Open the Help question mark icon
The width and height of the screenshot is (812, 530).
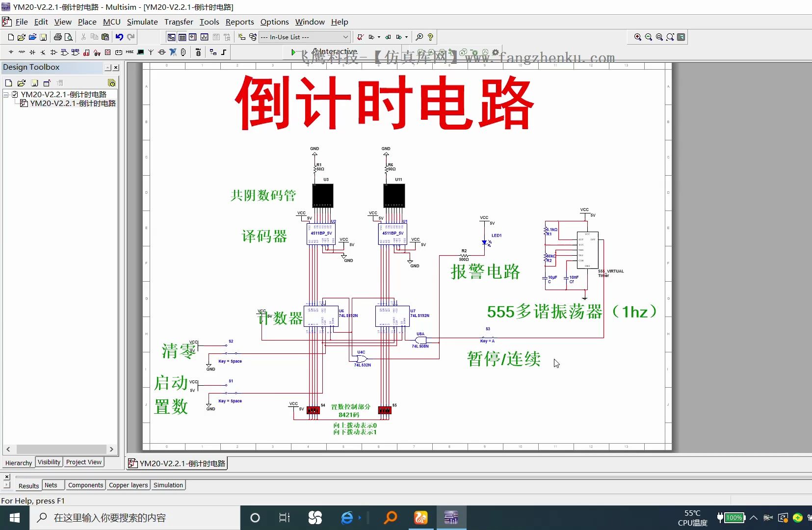click(430, 37)
